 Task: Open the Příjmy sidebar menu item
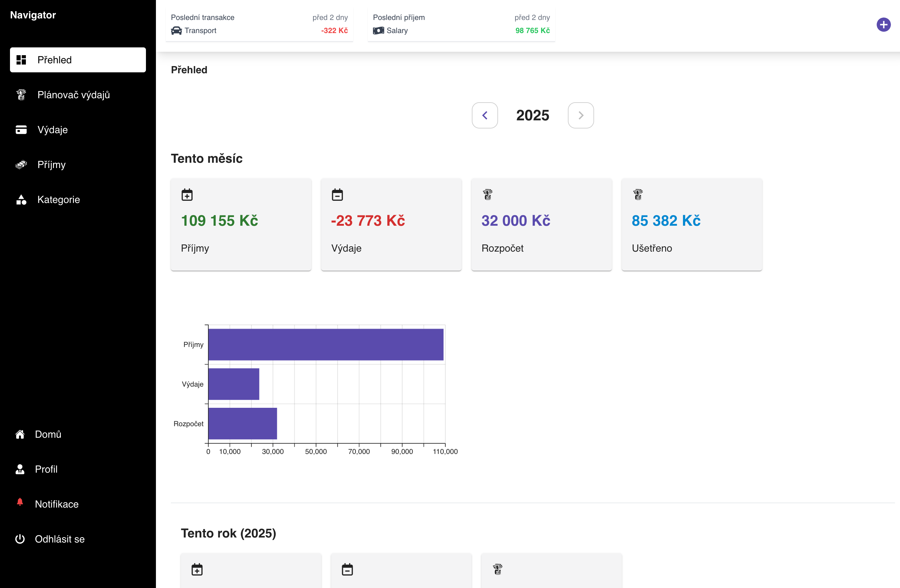click(51, 165)
